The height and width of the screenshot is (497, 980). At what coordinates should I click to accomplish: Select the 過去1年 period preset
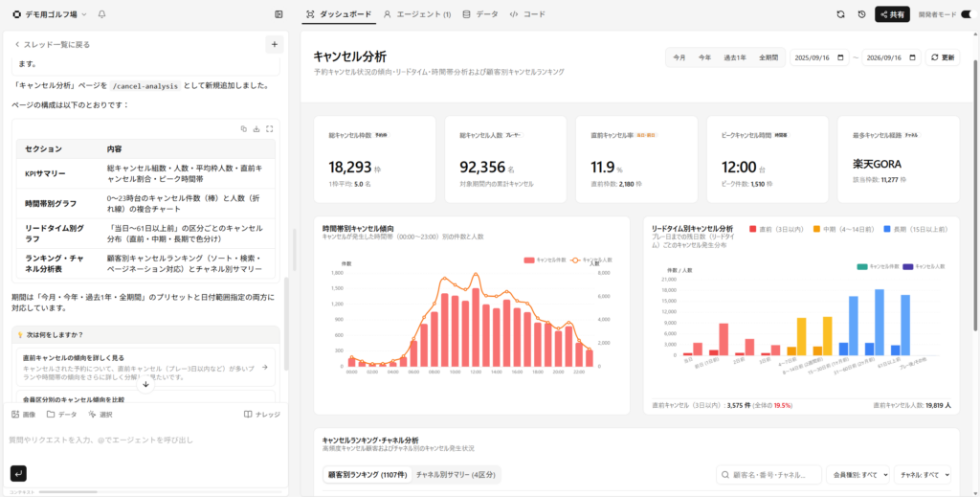click(735, 57)
